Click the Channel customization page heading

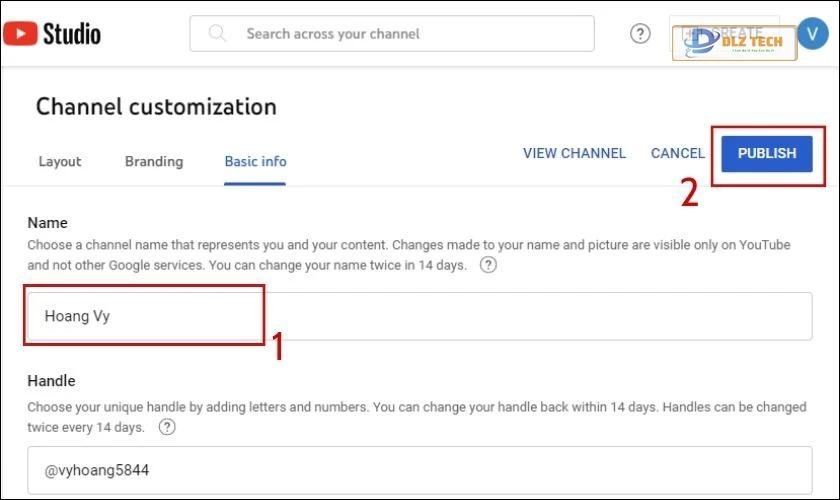[156, 106]
